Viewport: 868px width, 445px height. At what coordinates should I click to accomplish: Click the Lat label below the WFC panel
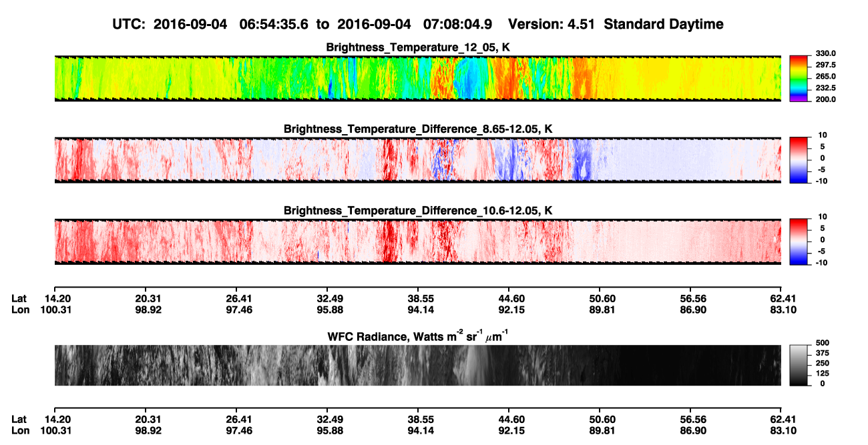point(19,419)
